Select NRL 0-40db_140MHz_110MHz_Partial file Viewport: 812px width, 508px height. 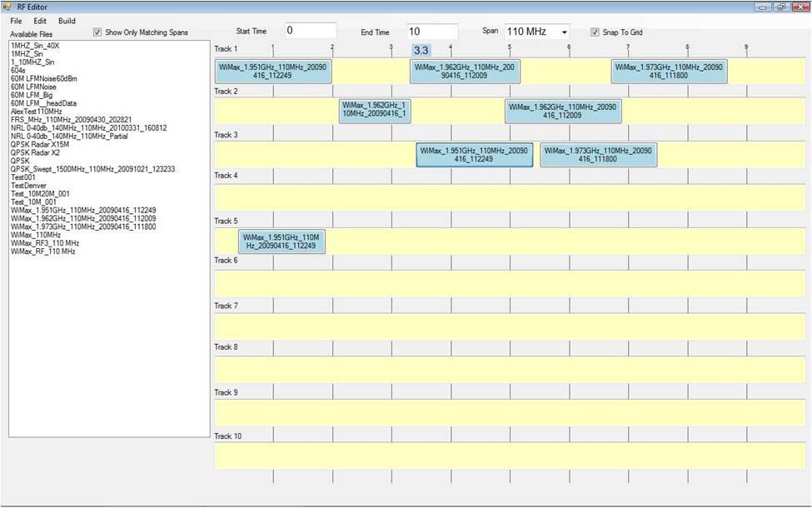(x=69, y=137)
